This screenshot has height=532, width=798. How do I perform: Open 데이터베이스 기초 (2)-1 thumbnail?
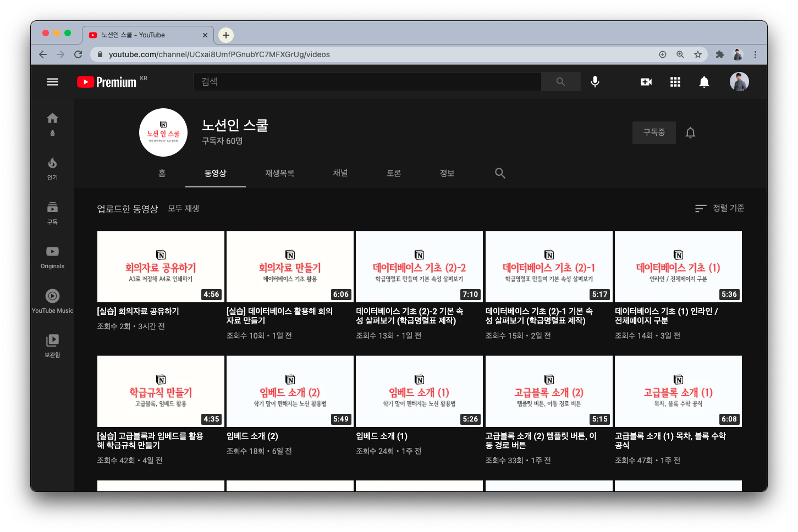click(549, 267)
